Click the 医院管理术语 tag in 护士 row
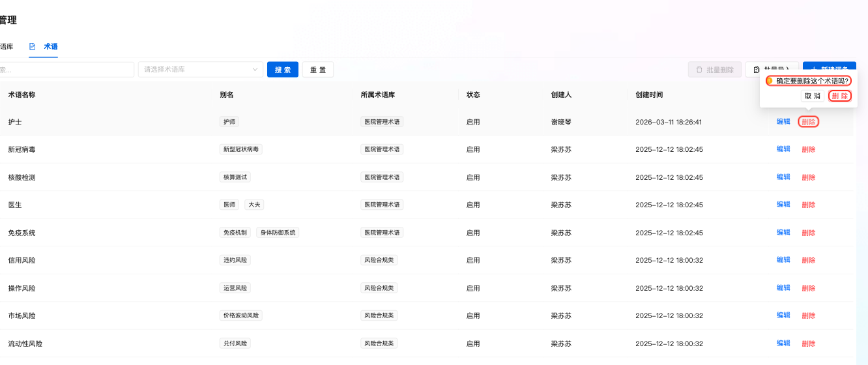 pyautogui.click(x=382, y=122)
